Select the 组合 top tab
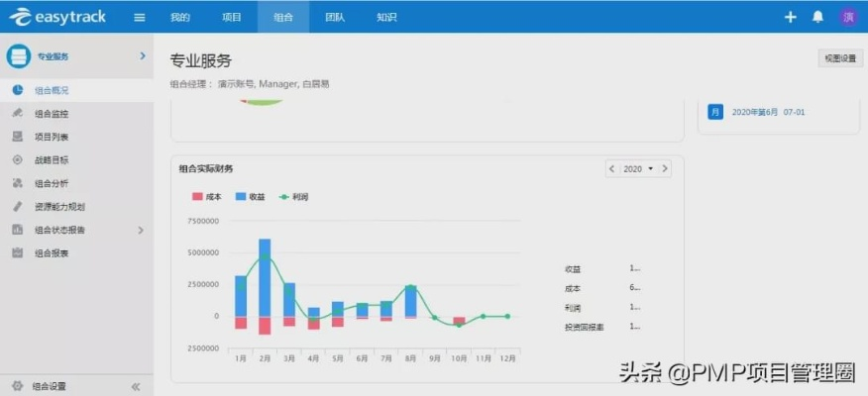The width and height of the screenshot is (868, 396). pos(283,17)
